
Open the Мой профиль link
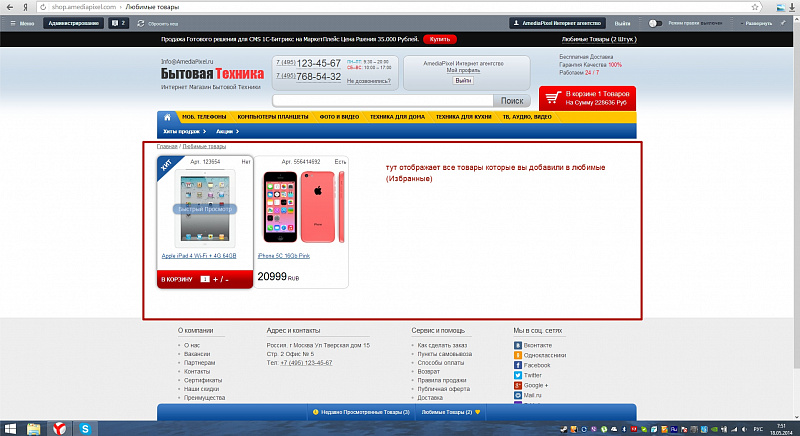pyautogui.click(x=463, y=70)
